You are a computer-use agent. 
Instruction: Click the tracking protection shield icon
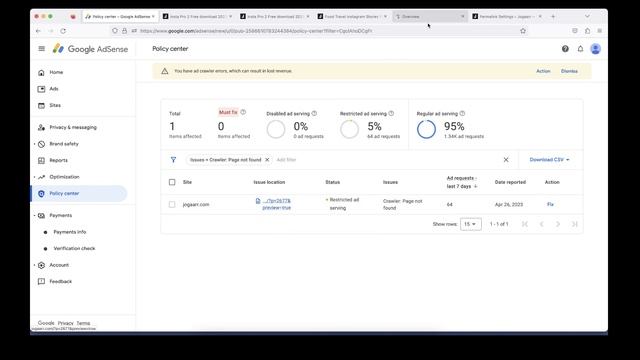(x=115, y=31)
